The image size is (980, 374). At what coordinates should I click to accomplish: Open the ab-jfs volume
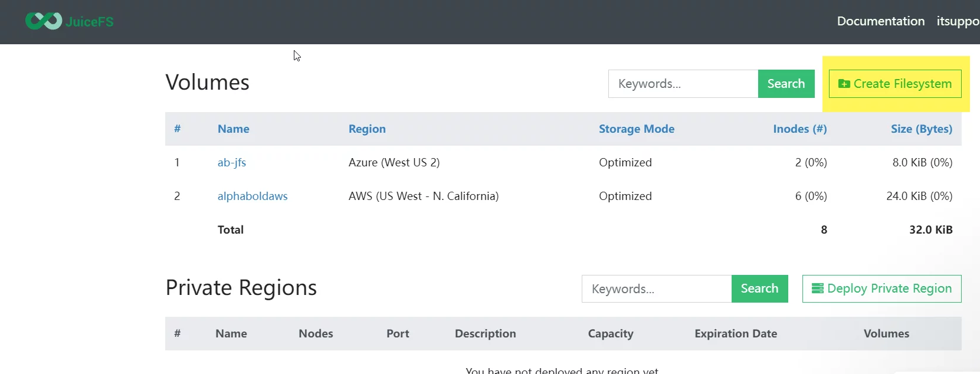click(x=231, y=162)
